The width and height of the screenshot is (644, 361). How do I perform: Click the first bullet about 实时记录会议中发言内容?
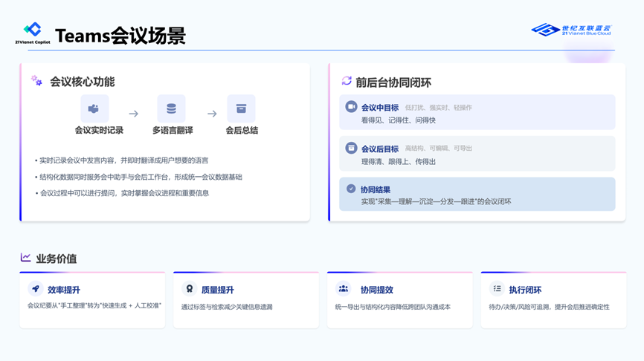tap(123, 160)
